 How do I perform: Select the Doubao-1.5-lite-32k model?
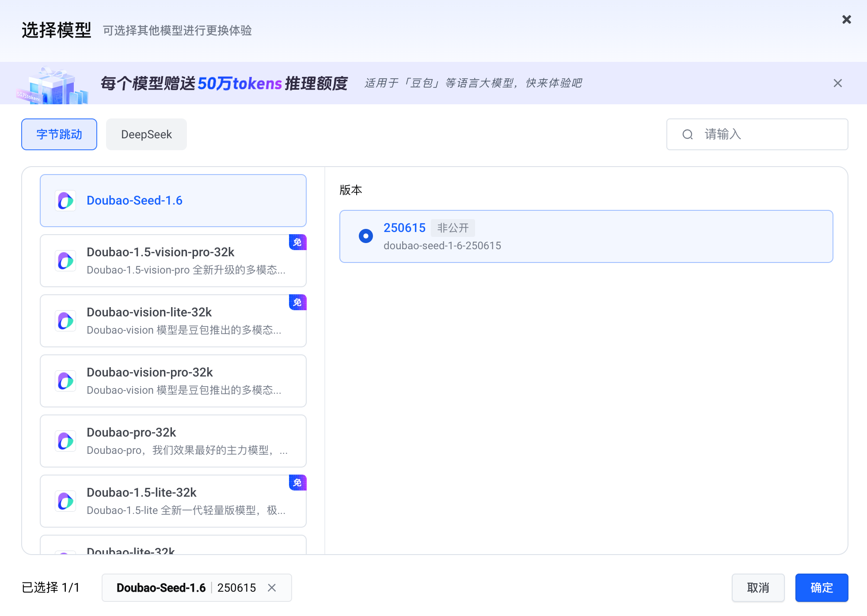pos(173,501)
